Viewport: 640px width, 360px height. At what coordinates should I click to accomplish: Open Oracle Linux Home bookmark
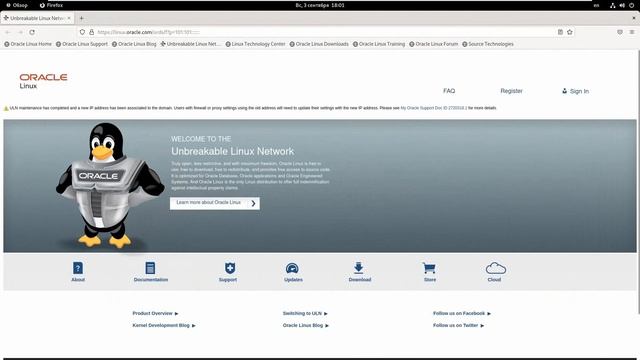pyautogui.click(x=28, y=44)
